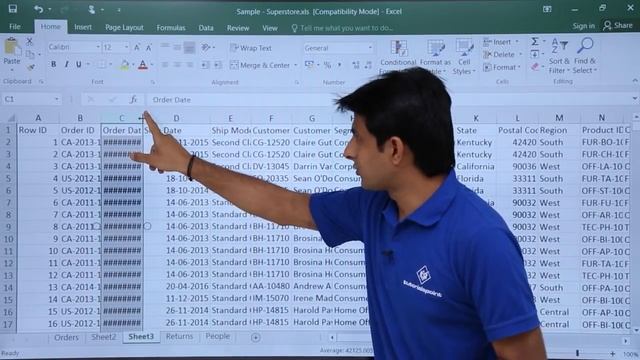Click the Sign in link

tap(584, 26)
